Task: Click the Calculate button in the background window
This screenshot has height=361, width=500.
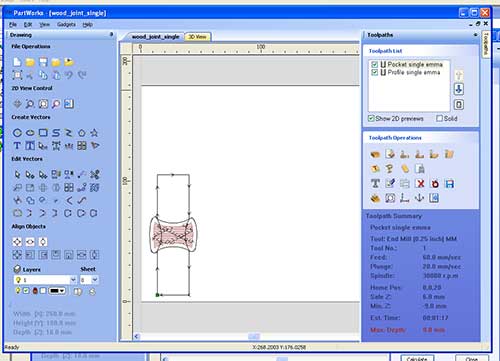Action: [417, 358]
